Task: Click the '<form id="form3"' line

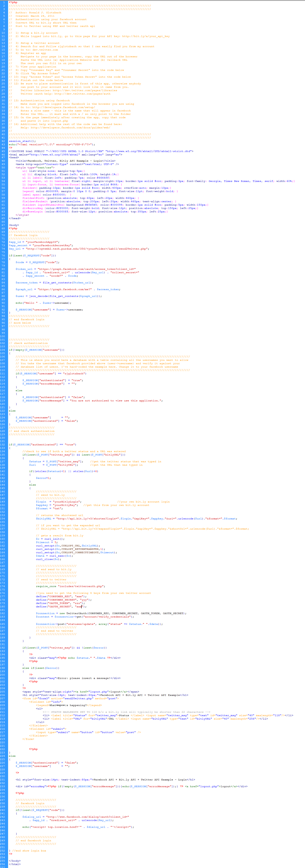Action: click(71, 698)
